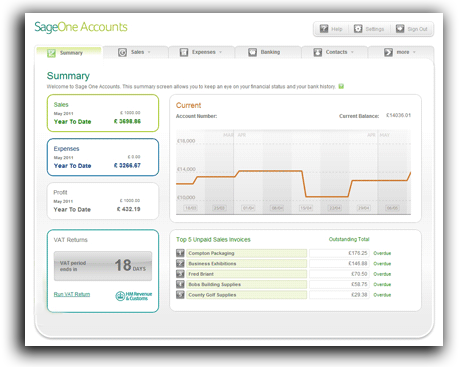Click the Sales tab icon

(x=122, y=52)
